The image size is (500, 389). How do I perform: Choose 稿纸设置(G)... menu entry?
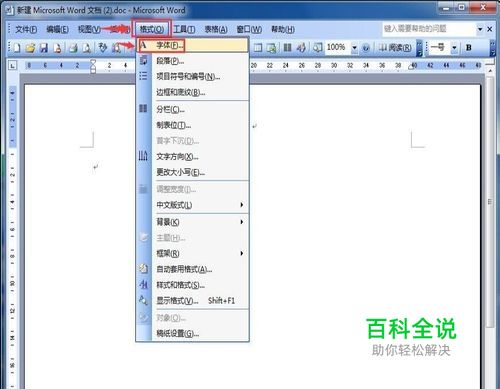click(x=192, y=333)
